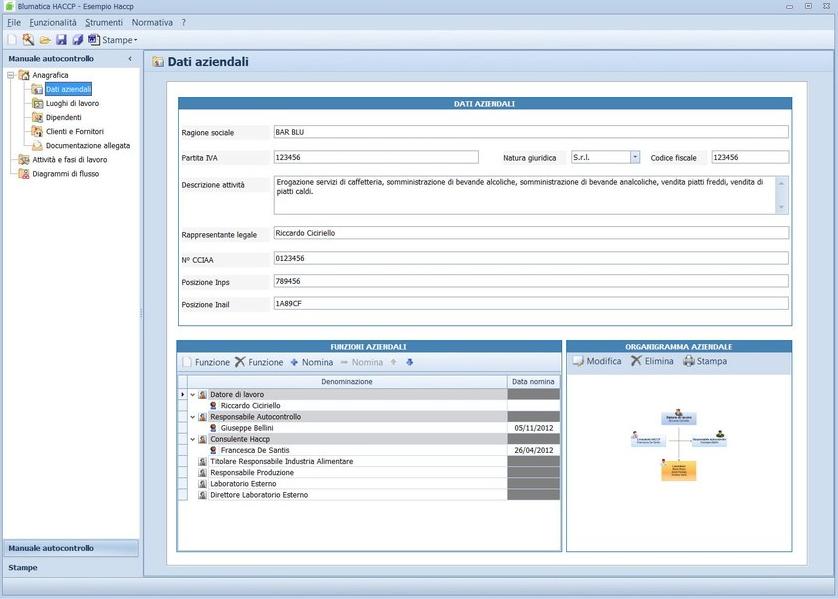
Task: Open the Natura giuridica dropdown
Action: point(635,157)
